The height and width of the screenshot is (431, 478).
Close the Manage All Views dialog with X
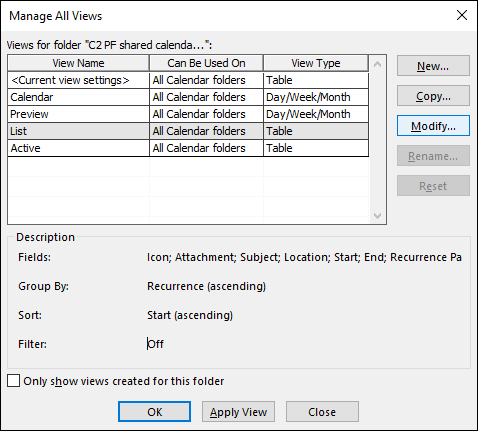click(462, 15)
